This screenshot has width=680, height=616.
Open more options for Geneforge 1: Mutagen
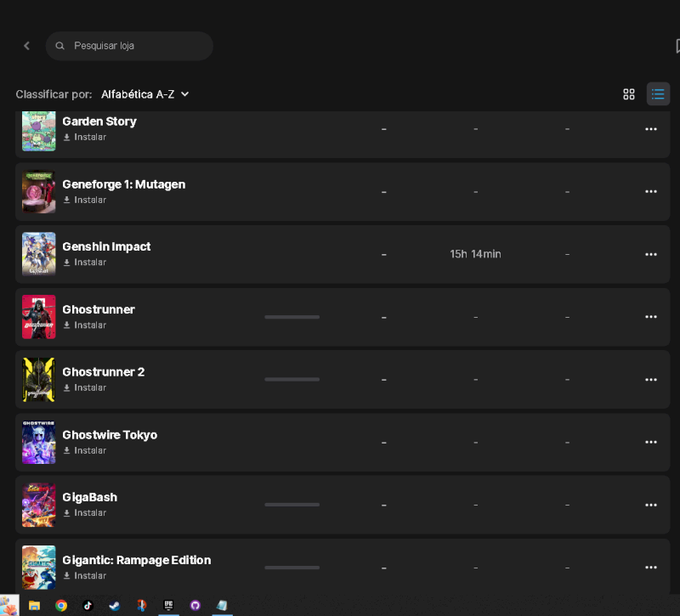(651, 192)
